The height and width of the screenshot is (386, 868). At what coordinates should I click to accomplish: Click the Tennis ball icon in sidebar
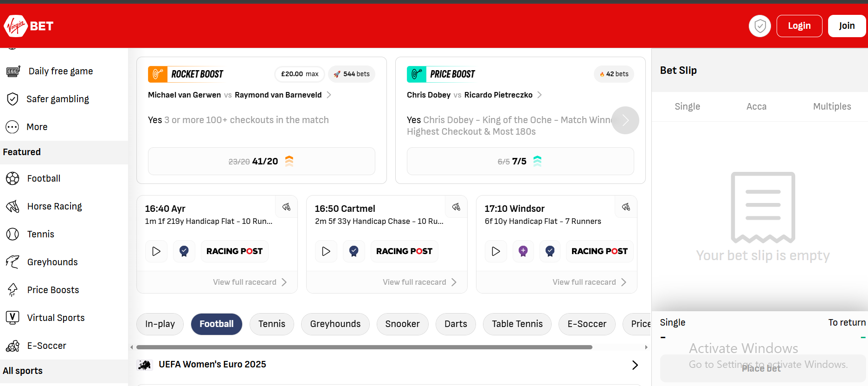point(13,234)
